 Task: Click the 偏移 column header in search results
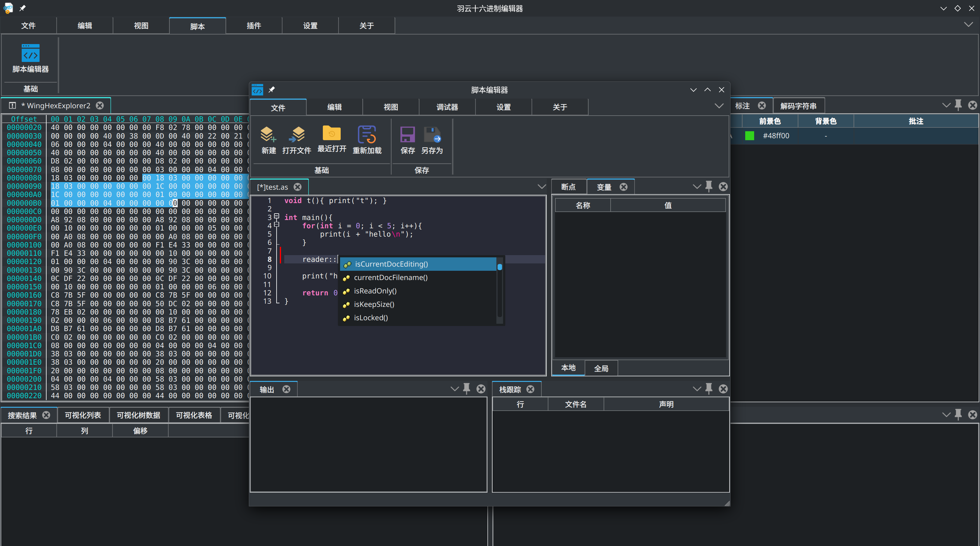(140, 431)
